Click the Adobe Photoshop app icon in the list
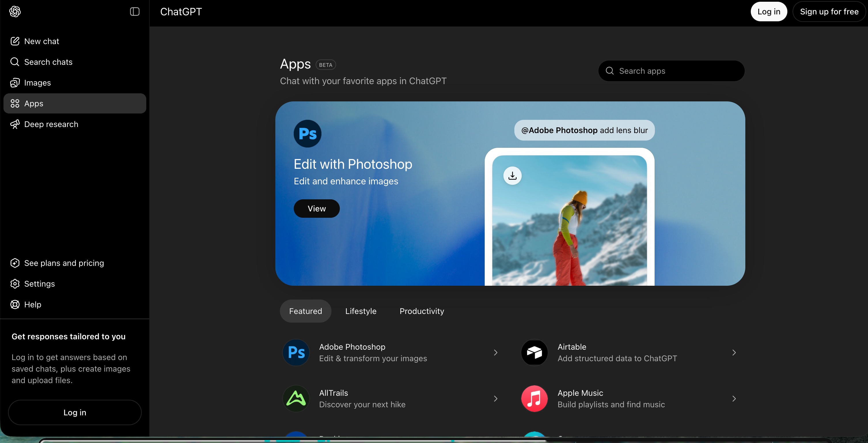 (296, 352)
